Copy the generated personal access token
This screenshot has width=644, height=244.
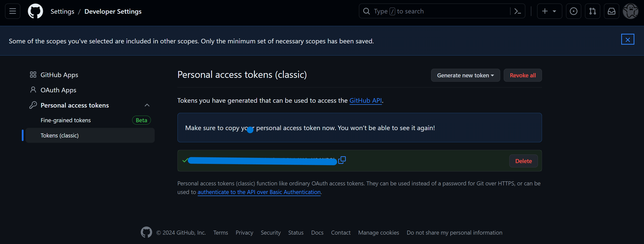pyautogui.click(x=342, y=160)
